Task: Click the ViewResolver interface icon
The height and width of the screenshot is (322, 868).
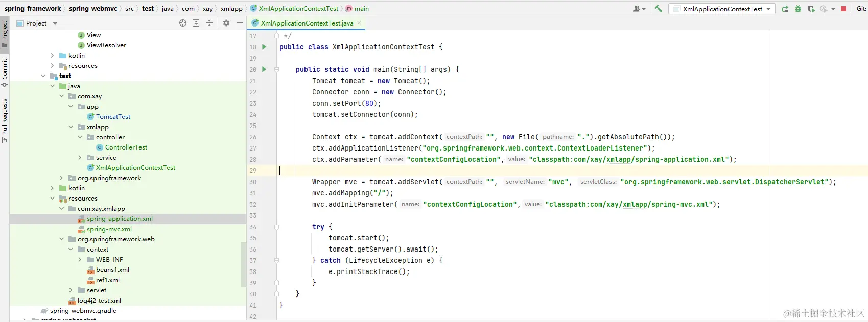Action: click(81, 45)
